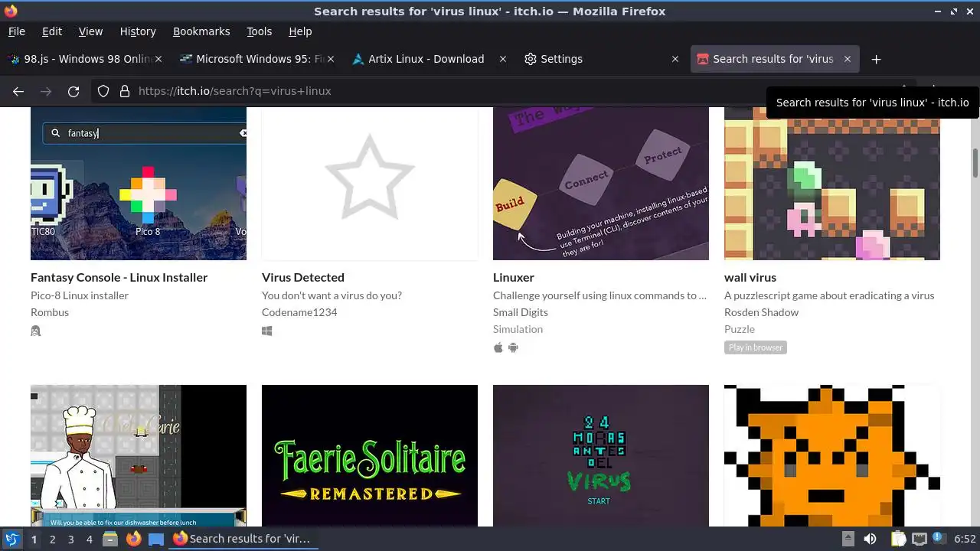This screenshot has height=551, width=980.
Task: Open the orange pixel cat thumbnail
Action: [x=832, y=455]
